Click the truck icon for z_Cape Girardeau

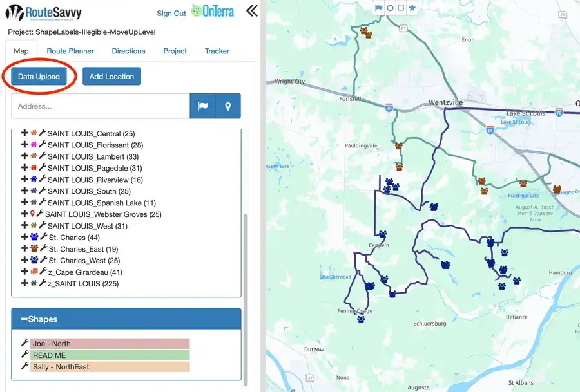coord(34,271)
